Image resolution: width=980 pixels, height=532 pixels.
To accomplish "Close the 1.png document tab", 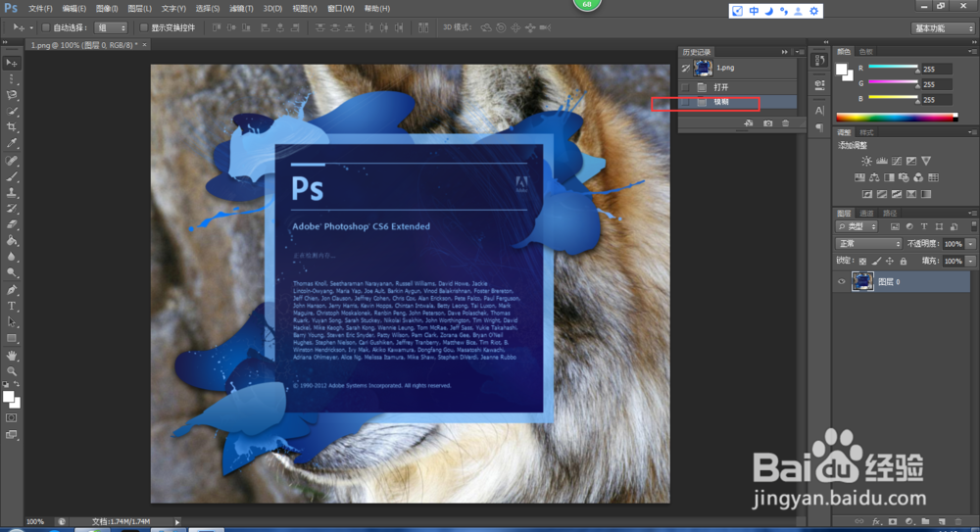I will point(144,45).
